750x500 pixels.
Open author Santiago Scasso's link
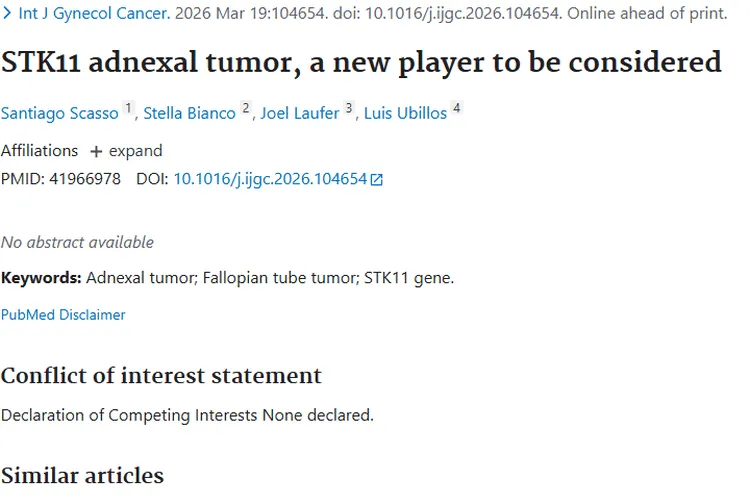[60, 113]
